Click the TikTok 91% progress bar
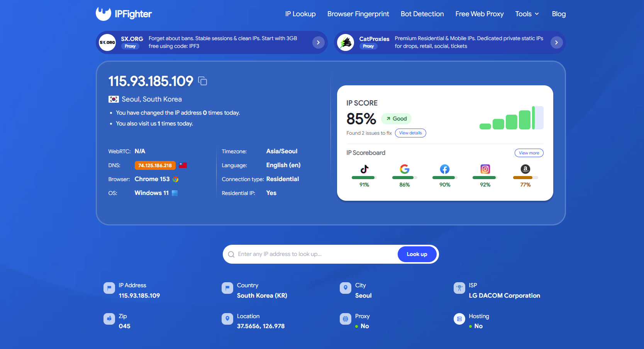644x349 pixels. point(364,178)
